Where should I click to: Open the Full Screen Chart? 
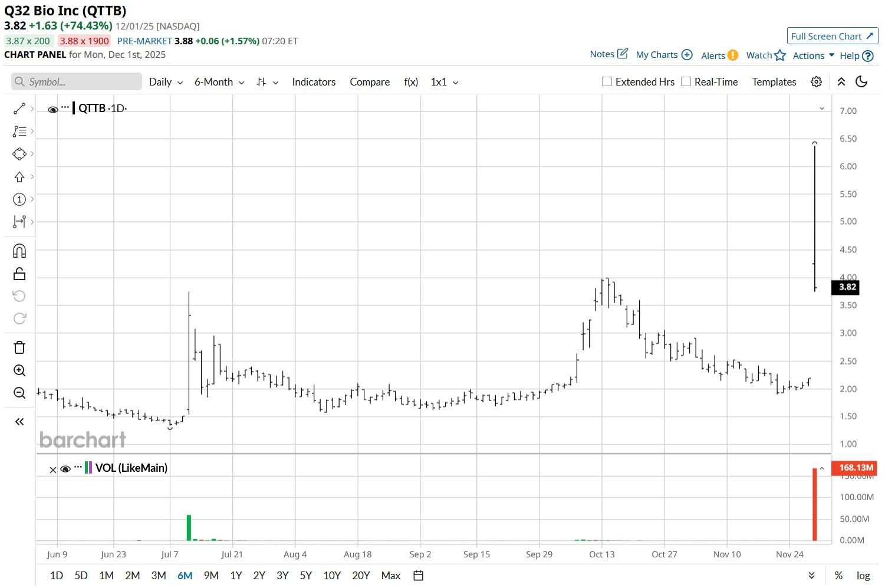(x=833, y=36)
